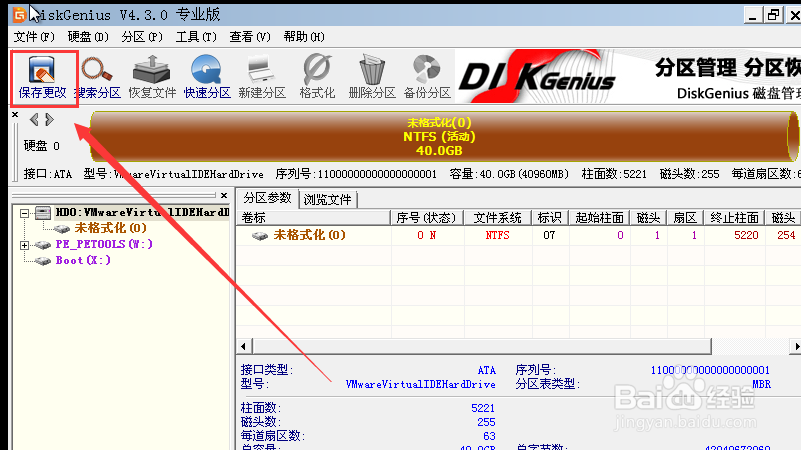Click Delete Partition (删除分区) trash icon

[372, 78]
